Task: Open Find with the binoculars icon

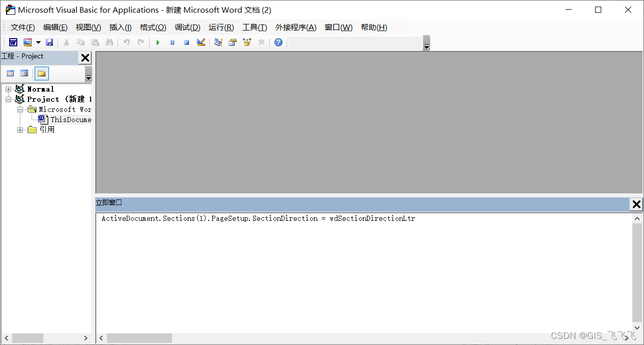Action: click(x=109, y=42)
